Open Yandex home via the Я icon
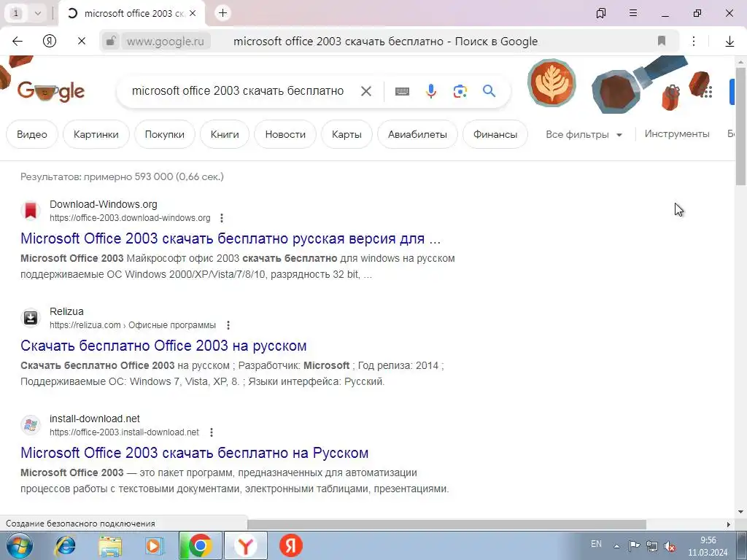 coord(50,42)
